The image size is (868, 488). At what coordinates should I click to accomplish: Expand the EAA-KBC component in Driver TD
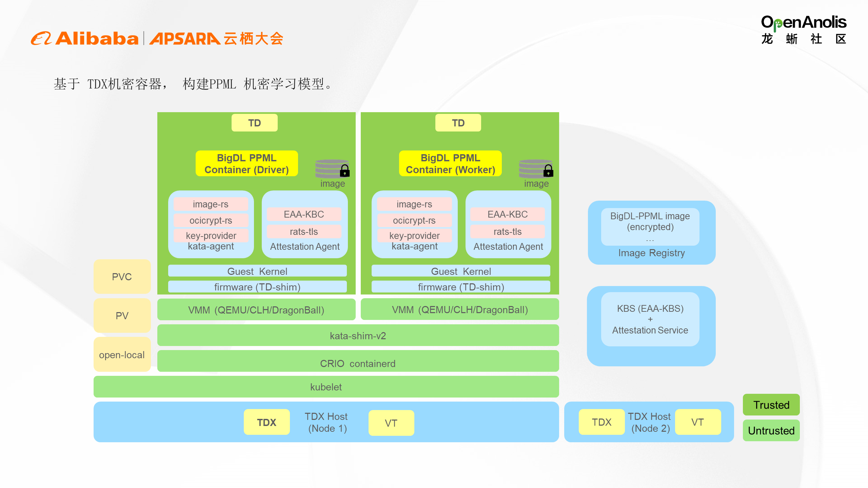click(x=296, y=214)
